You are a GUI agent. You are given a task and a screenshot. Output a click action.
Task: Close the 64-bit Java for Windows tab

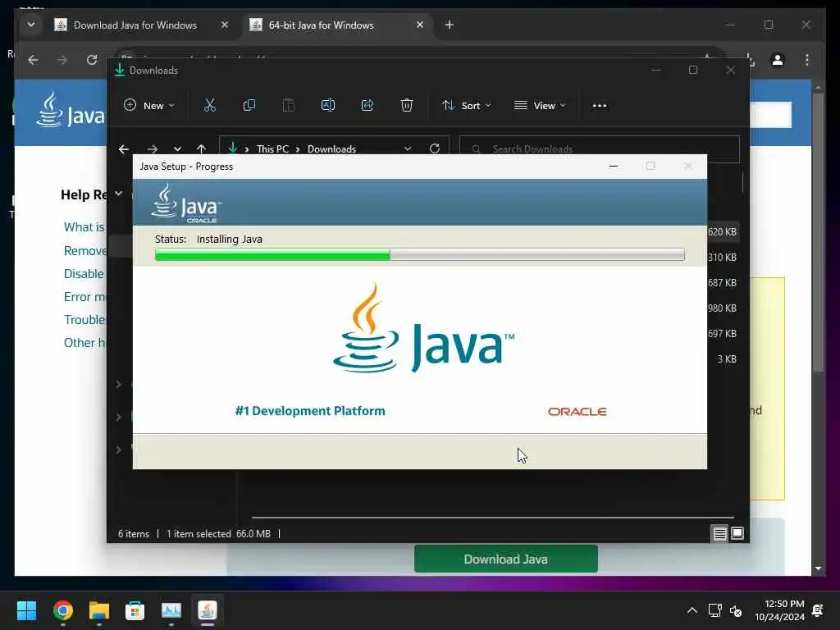[420, 25]
